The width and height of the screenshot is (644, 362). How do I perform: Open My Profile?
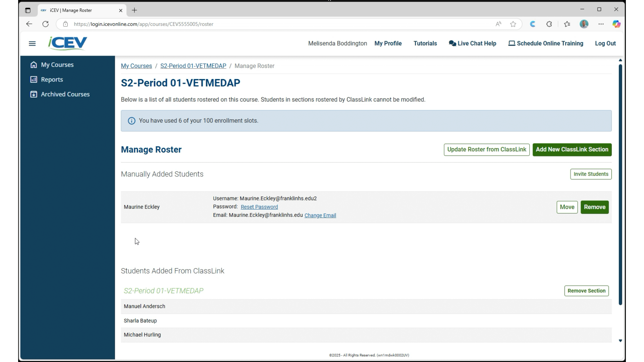point(388,43)
